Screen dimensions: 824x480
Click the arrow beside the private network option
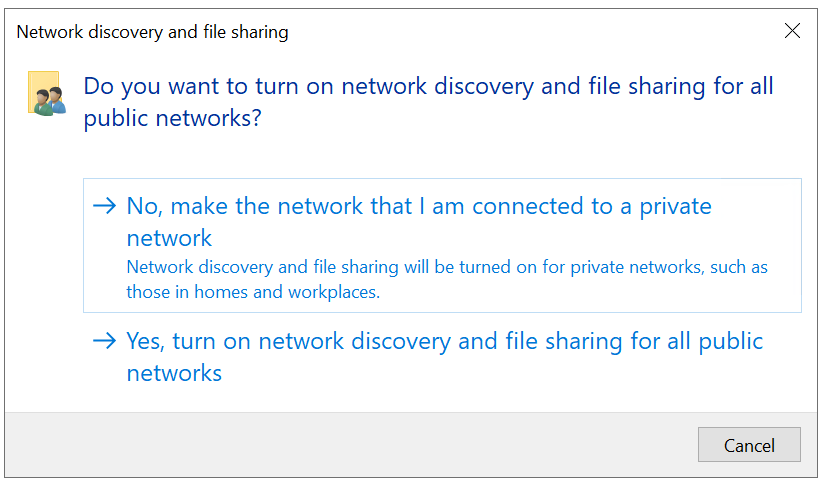click(104, 207)
